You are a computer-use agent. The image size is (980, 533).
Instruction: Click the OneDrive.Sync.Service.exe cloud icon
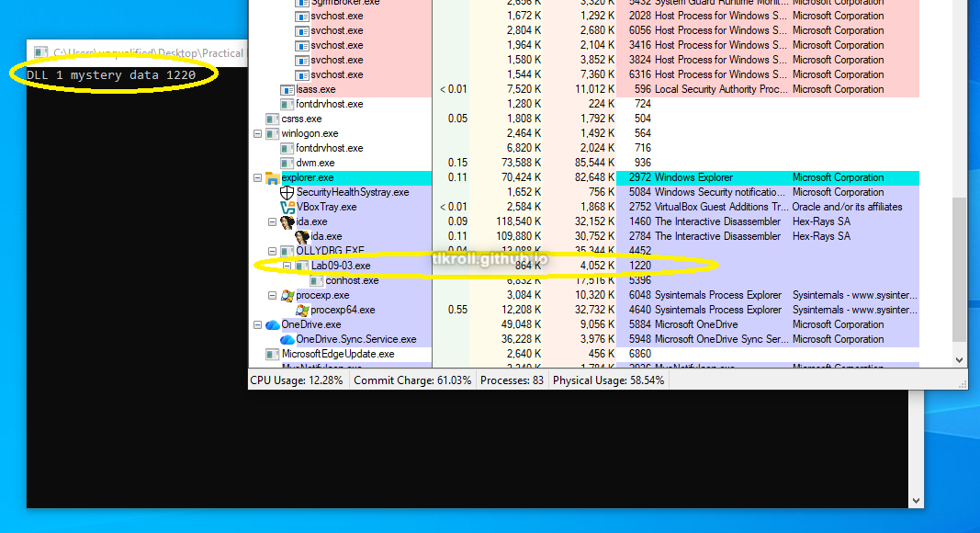[287, 339]
